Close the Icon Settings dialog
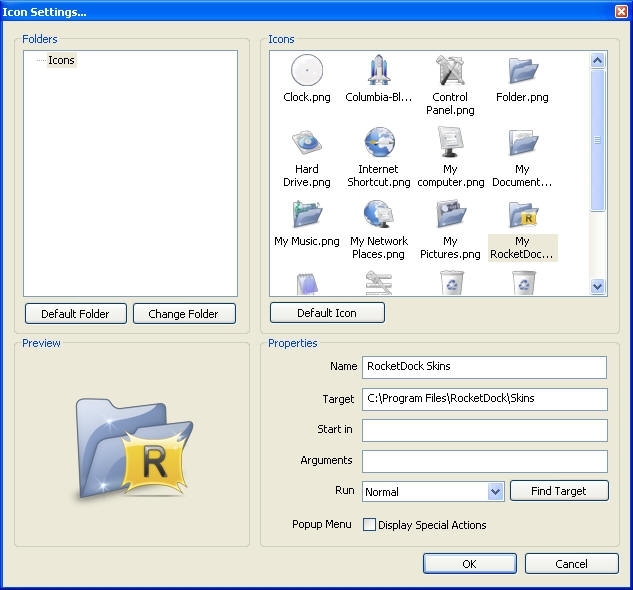 [x=621, y=11]
